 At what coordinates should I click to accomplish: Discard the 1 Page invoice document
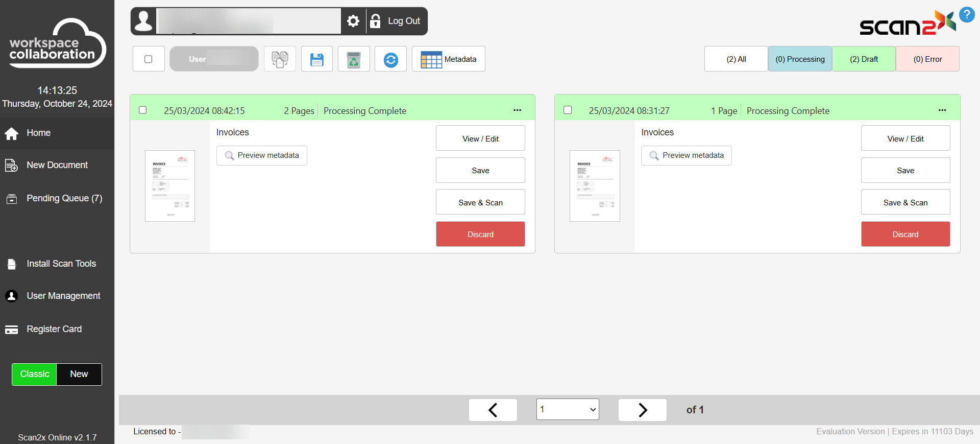[x=905, y=235]
